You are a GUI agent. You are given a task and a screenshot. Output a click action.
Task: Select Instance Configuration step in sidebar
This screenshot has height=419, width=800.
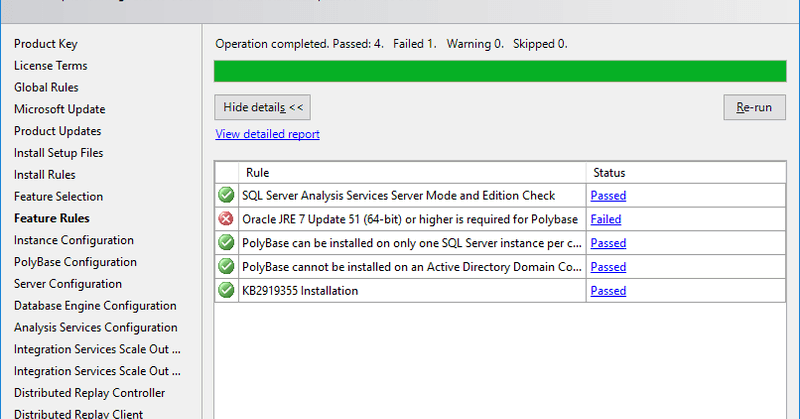pyautogui.click(x=74, y=240)
